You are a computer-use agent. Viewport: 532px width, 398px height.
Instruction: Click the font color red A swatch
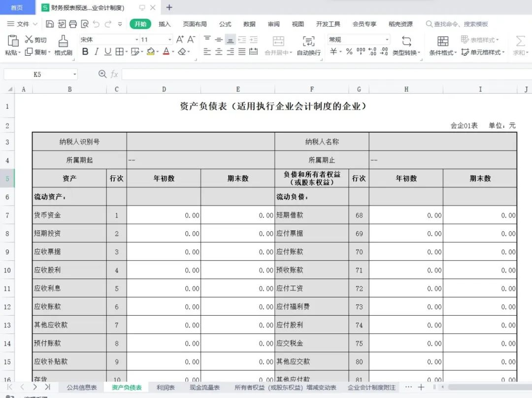coord(166,52)
